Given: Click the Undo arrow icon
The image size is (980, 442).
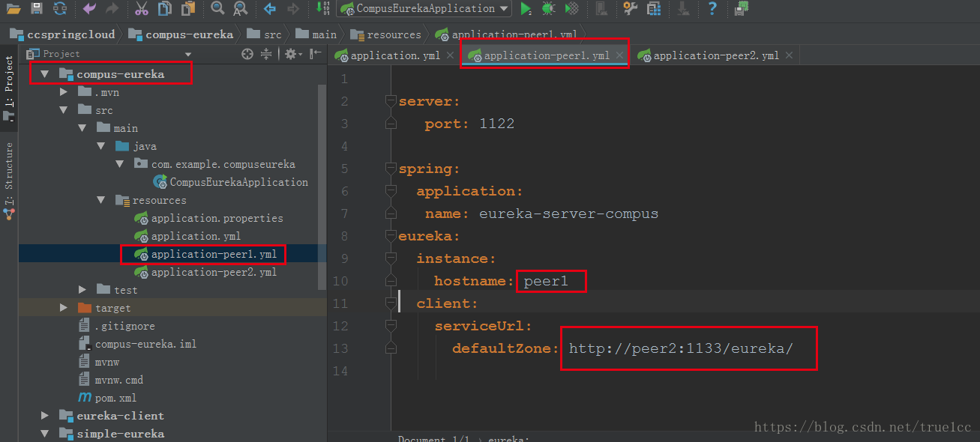Looking at the screenshot, I should coord(89,9).
